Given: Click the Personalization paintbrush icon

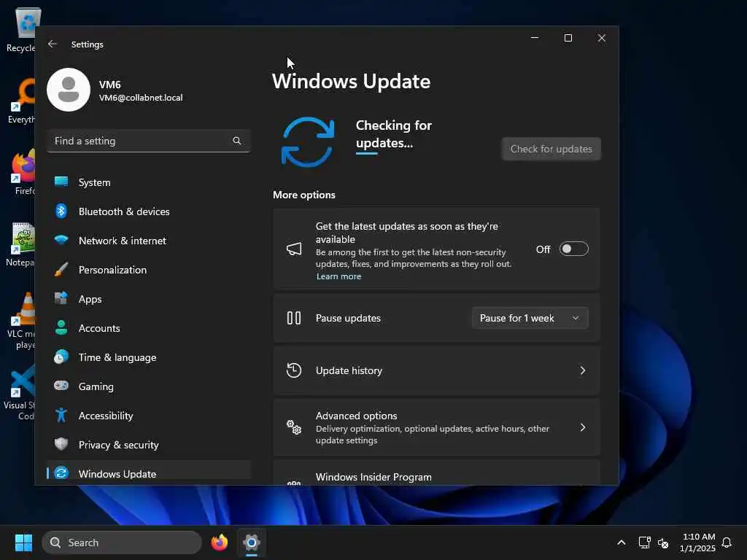Looking at the screenshot, I should point(61,269).
